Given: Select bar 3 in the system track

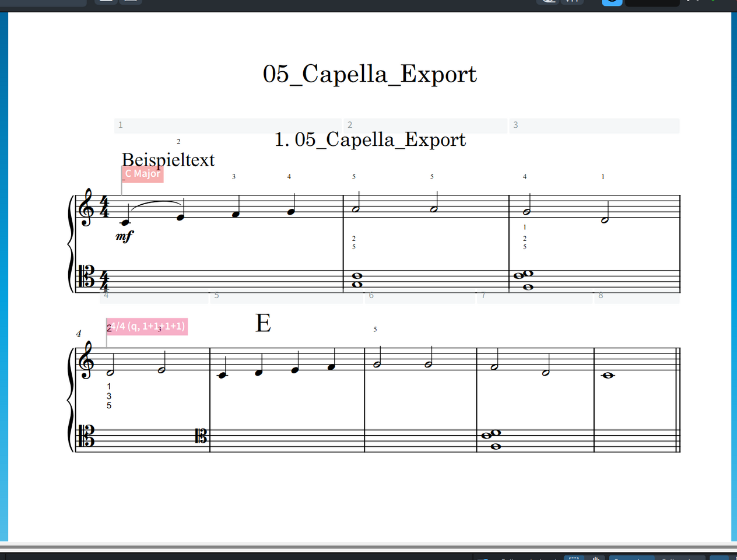Looking at the screenshot, I should [594, 125].
